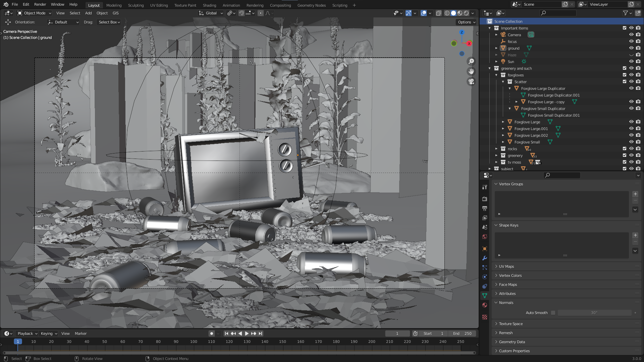
Task: Open the Material properties tab
Action: [485, 305]
